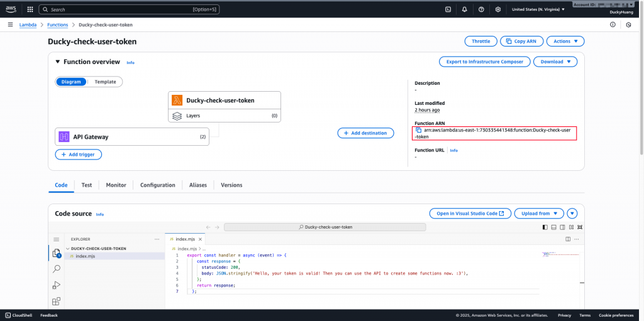Open the Explorer files icon in the activity bar
This screenshot has width=644, height=321.
pos(56,254)
